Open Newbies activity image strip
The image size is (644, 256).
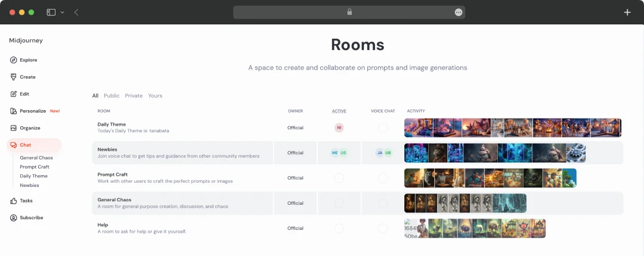[x=495, y=152]
